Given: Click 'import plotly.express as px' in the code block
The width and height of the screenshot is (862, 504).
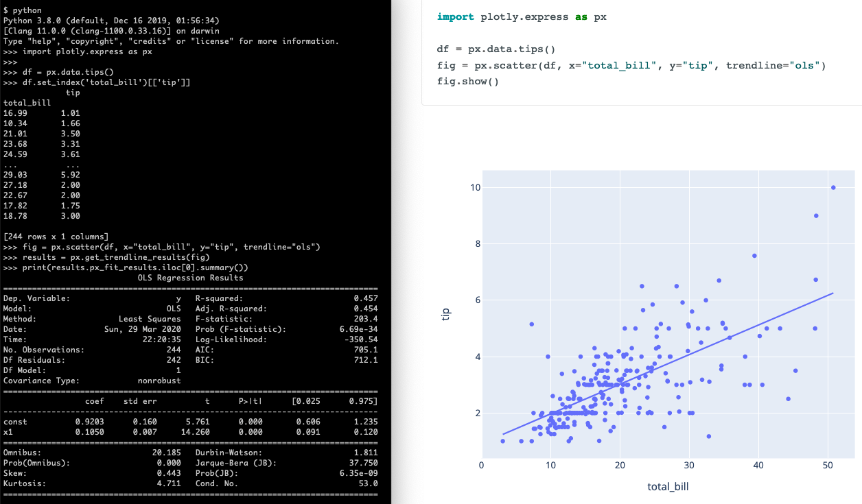Looking at the screenshot, I should tap(522, 17).
